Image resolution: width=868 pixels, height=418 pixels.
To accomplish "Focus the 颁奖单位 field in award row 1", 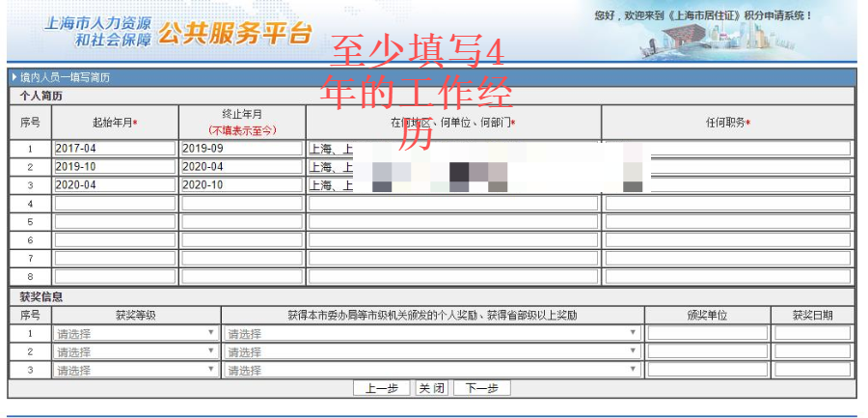I will (x=708, y=333).
